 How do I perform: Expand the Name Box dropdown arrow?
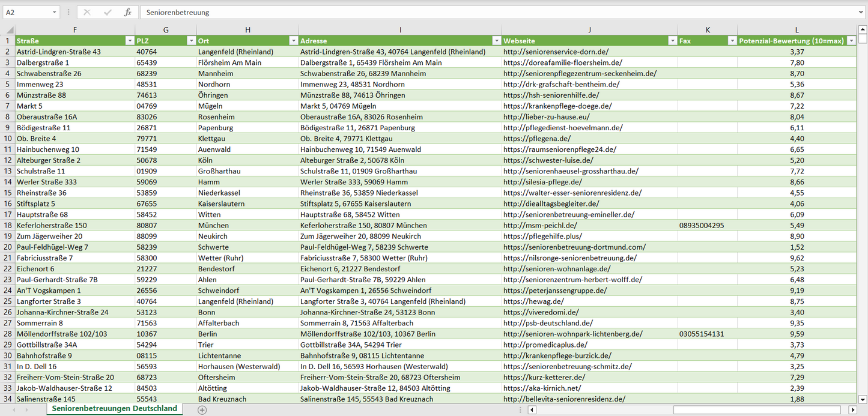(x=55, y=12)
